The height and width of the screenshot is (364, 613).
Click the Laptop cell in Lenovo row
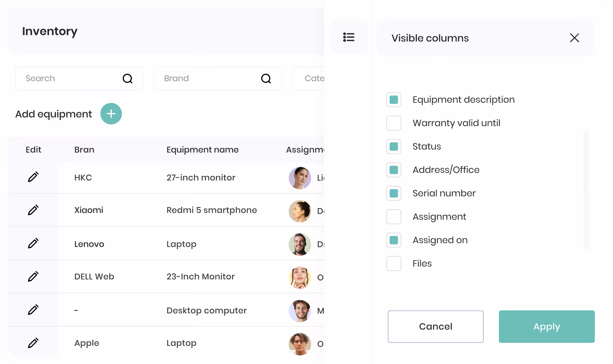pyautogui.click(x=181, y=244)
